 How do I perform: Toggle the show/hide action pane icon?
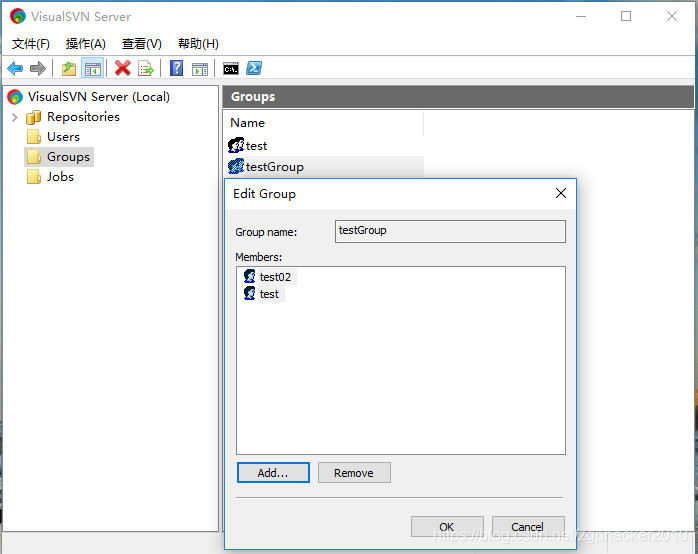(200, 69)
